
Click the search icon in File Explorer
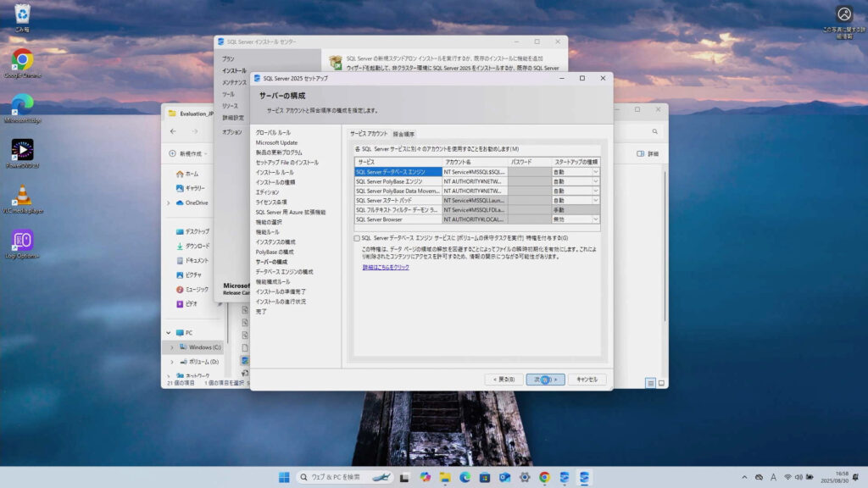[x=655, y=131]
